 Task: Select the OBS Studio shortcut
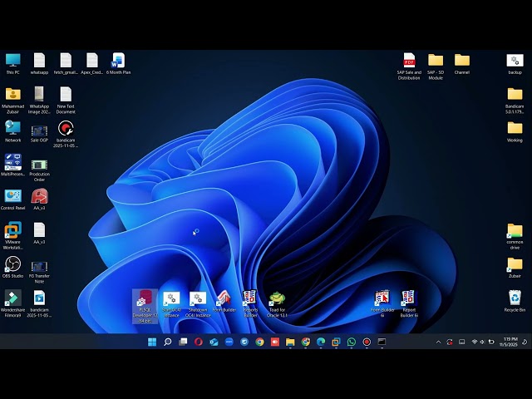pos(13,268)
